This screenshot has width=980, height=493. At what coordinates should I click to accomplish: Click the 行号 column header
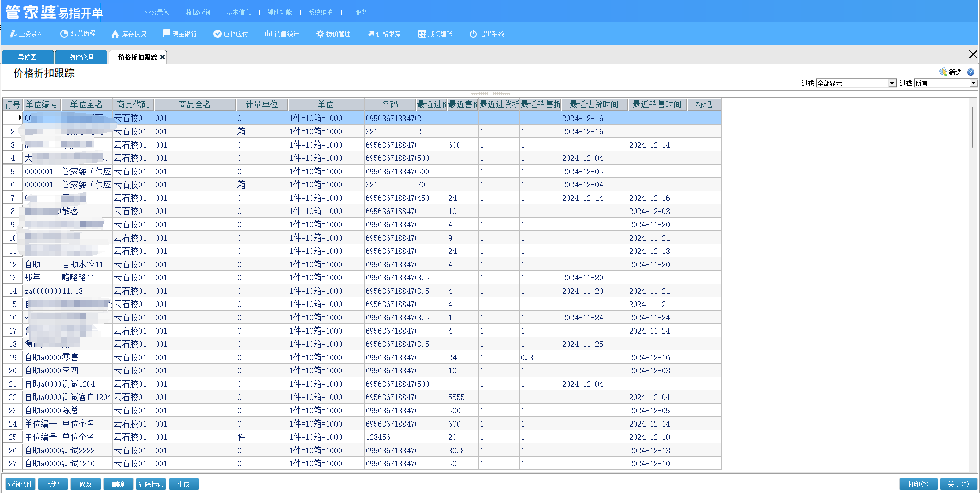(12, 105)
